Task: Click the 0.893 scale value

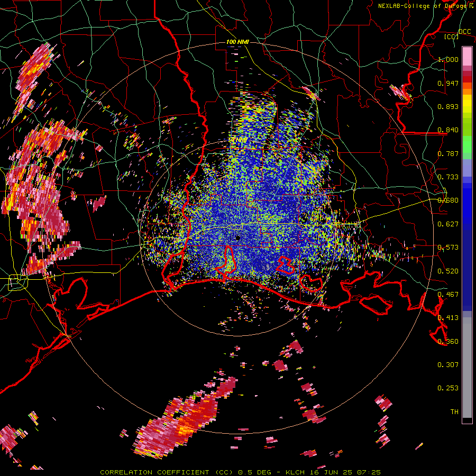Action: click(448, 106)
